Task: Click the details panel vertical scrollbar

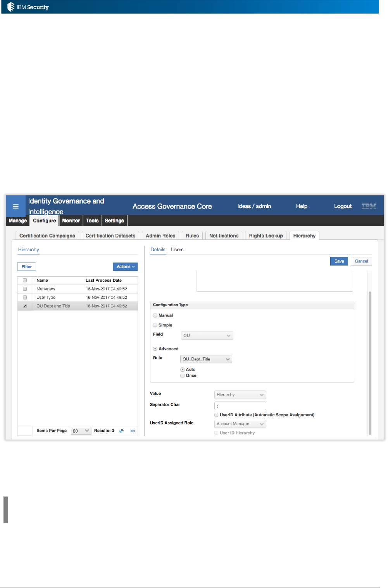Action: tap(370, 362)
